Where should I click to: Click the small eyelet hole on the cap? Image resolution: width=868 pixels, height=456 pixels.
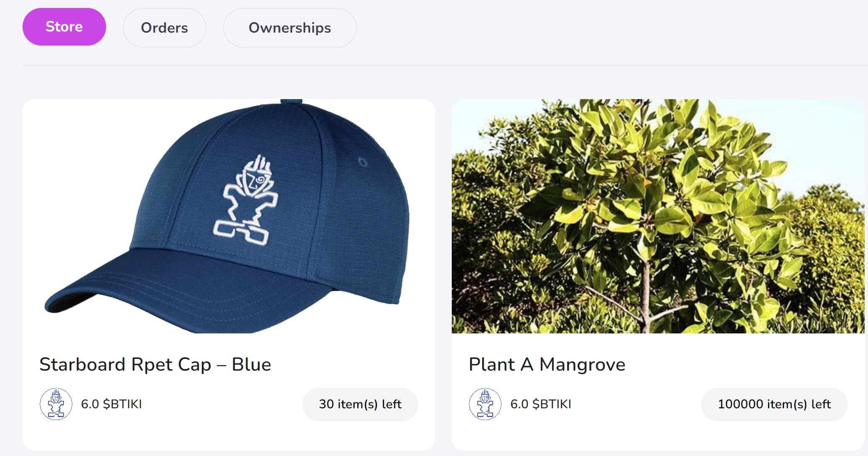coord(363,162)
